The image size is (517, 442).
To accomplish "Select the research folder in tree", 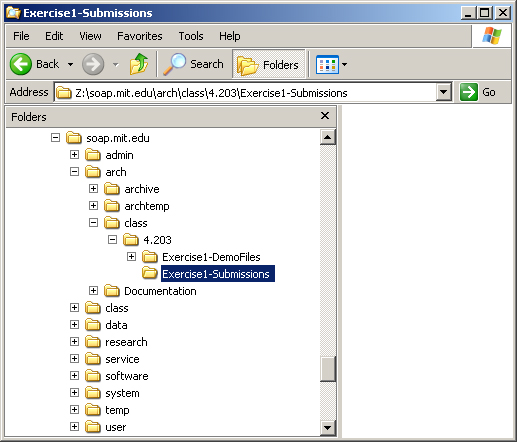I will tap(126, 342).
